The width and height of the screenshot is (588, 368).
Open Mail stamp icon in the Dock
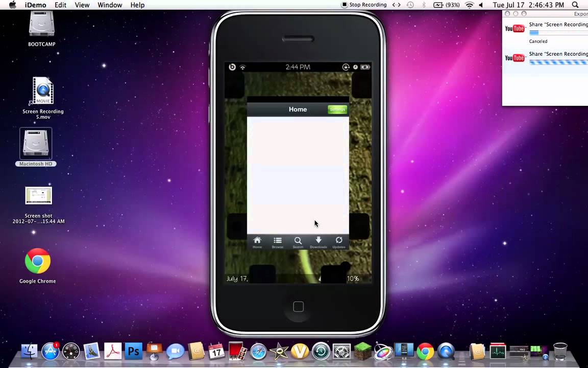(91, 352)
